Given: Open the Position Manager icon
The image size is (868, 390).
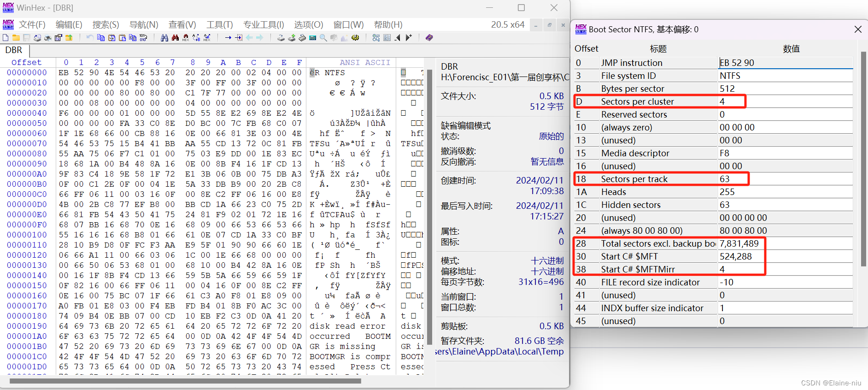Looking at the screenshot, I should [x=376, y=38].
